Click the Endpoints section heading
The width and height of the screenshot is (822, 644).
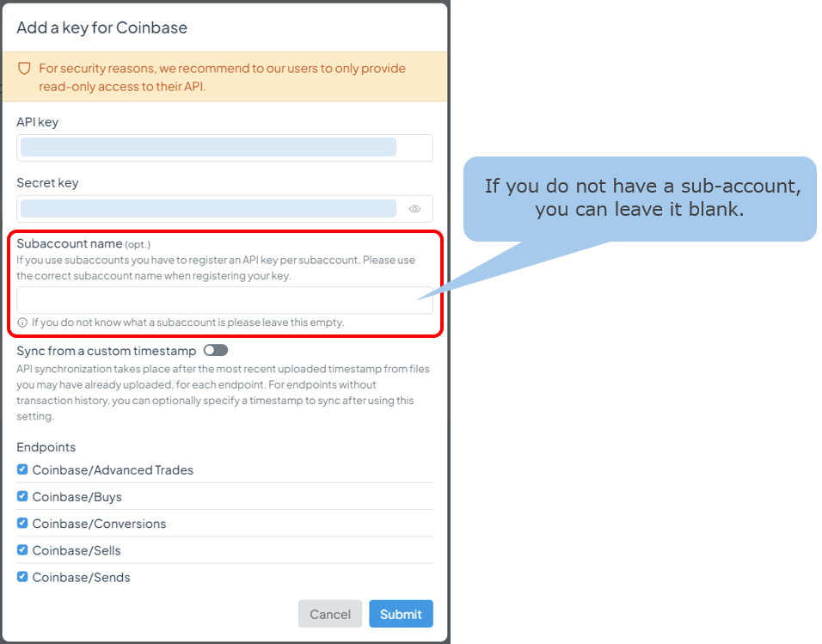[46, 447]
